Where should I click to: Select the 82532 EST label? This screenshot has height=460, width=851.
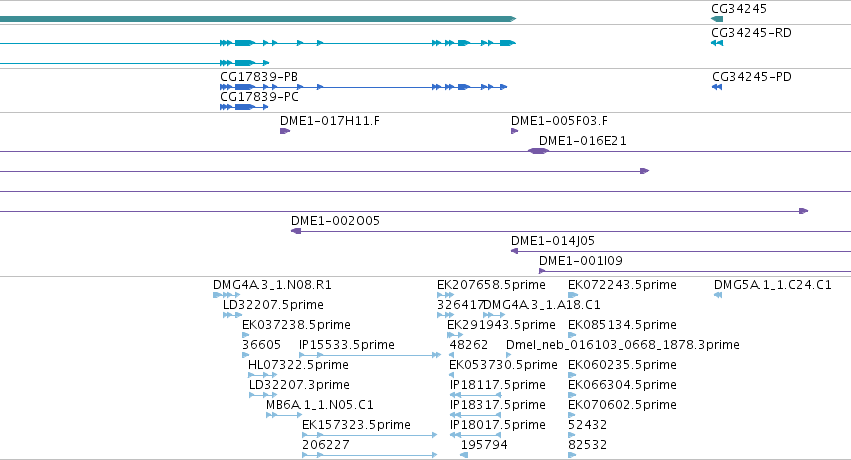click(x=587, y=445)
